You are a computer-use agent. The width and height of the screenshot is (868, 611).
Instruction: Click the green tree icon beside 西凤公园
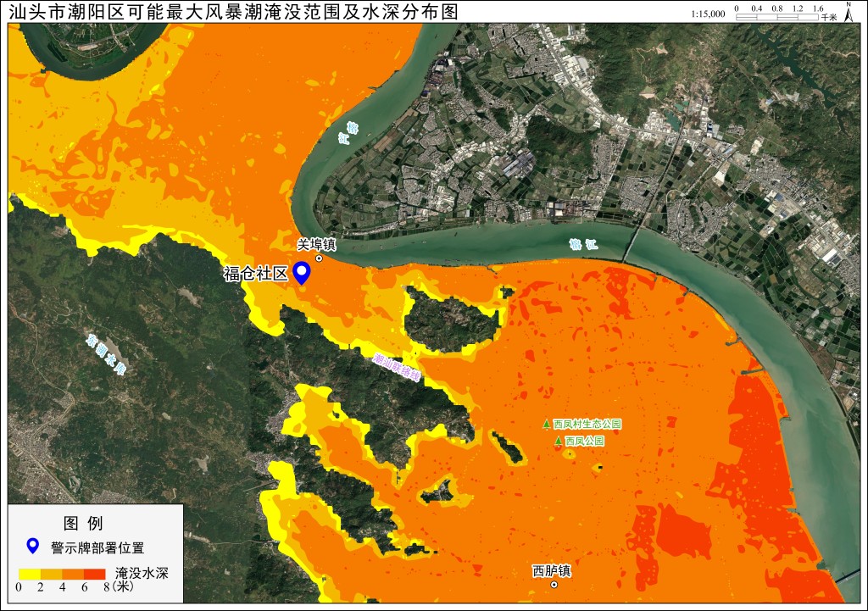[558, 442]
